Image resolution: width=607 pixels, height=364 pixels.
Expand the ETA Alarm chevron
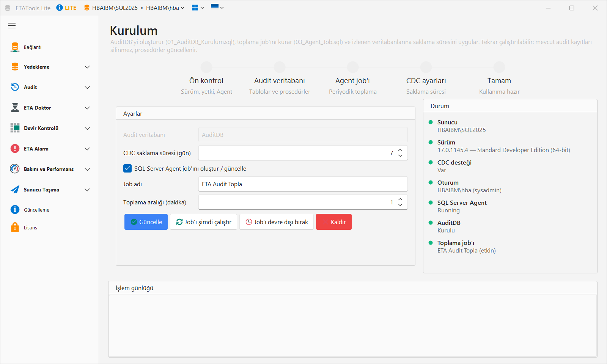[x=87, y=149]
